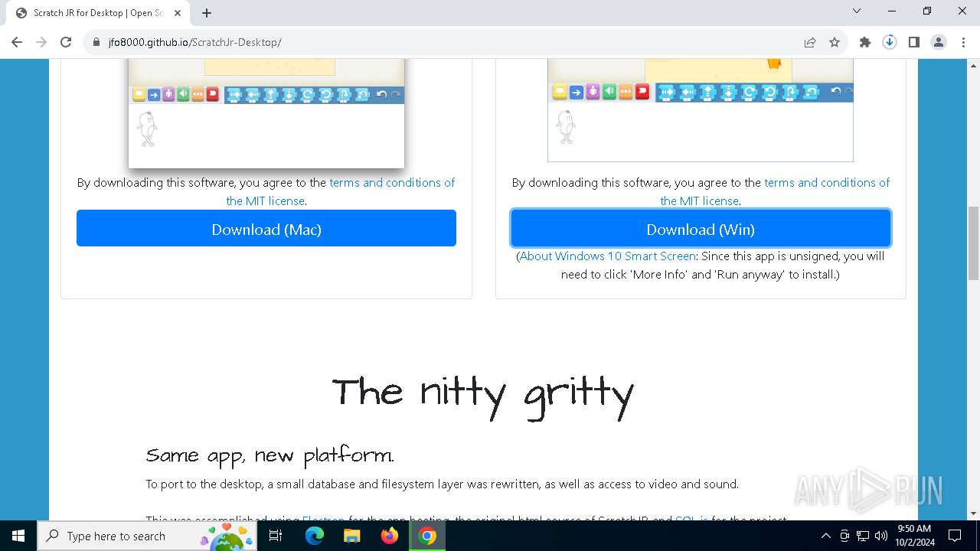Open the tab search chevron
The image size is (980, 551).
click(857, 11)
